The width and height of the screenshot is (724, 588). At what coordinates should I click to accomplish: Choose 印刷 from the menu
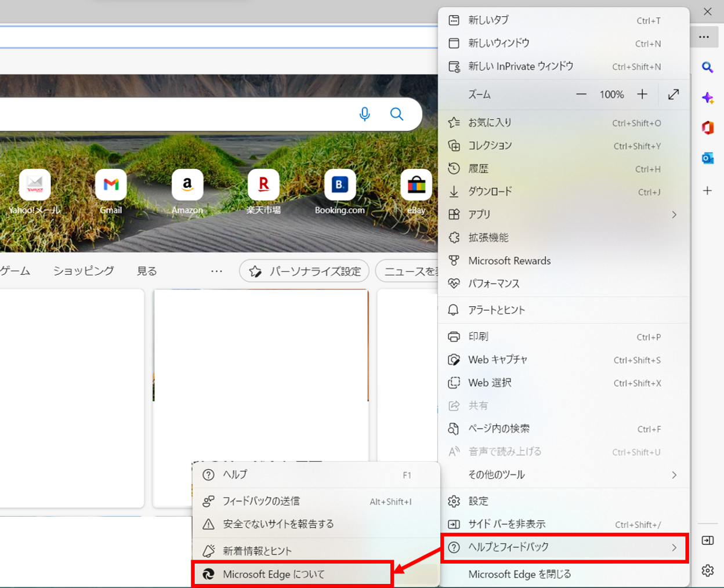(564, 337)
